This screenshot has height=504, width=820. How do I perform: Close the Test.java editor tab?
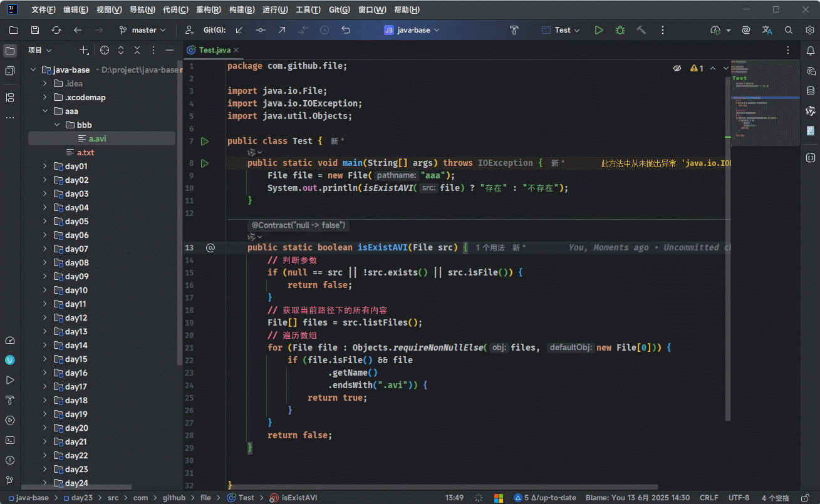[x=236, y=50]
